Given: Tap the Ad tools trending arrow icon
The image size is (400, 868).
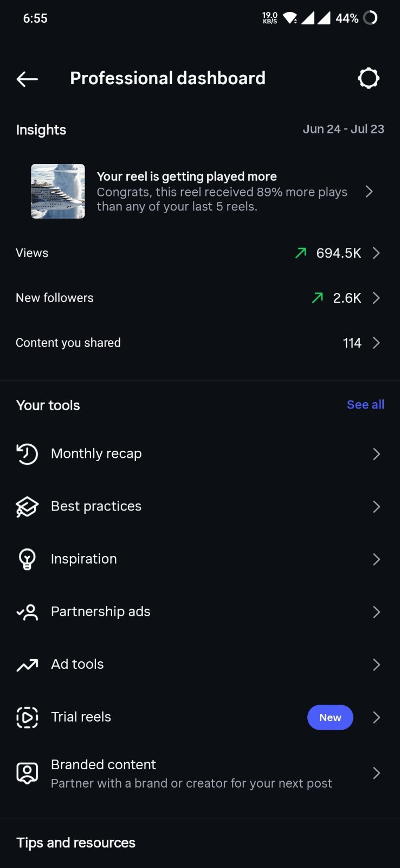Looking at the screenshot, I should coord(27,665).
